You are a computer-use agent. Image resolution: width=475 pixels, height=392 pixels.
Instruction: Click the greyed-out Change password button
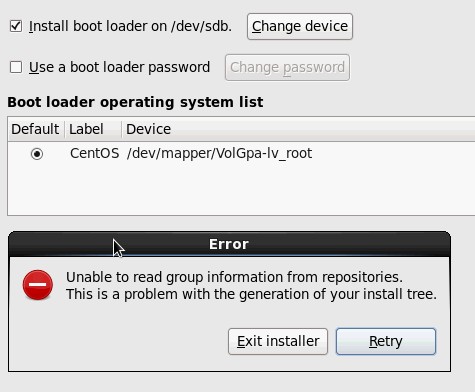click(x=287, y=67)
